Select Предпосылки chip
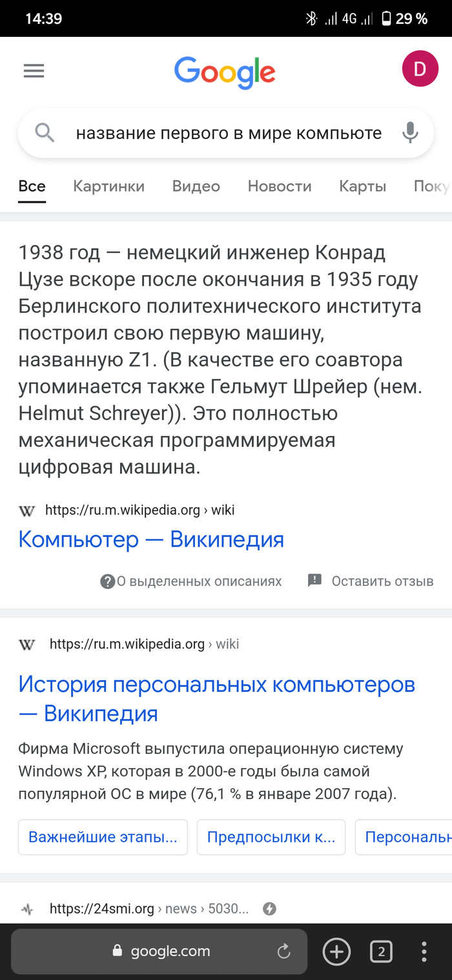The width and height of the screenshot is (452, 980). (271, 838)
